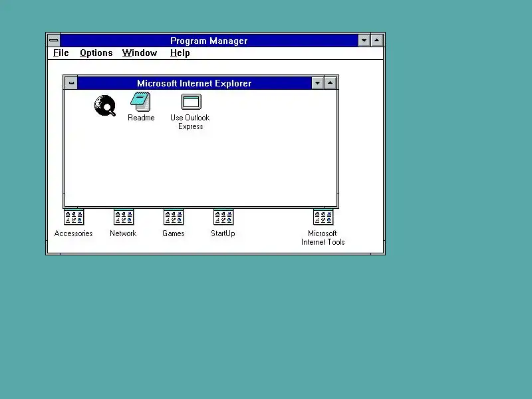Open the Options menu

click(x=96, y=53)
